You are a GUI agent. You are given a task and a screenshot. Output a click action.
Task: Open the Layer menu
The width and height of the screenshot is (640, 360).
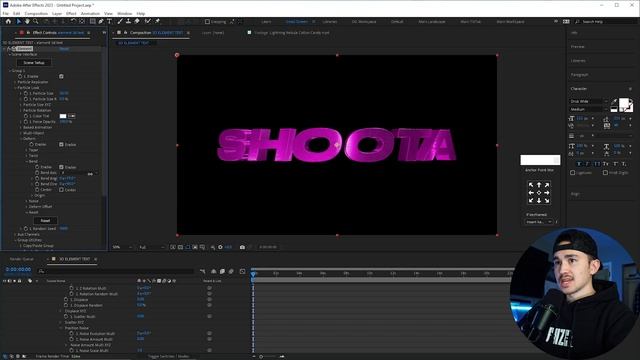[x=57, y=13]
